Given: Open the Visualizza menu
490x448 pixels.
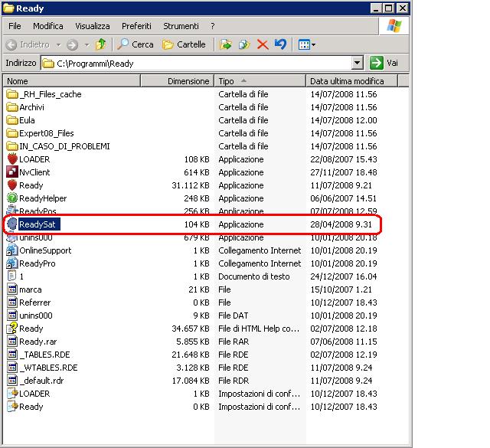Looking at the screenshot, I should (x=93, y=26).
